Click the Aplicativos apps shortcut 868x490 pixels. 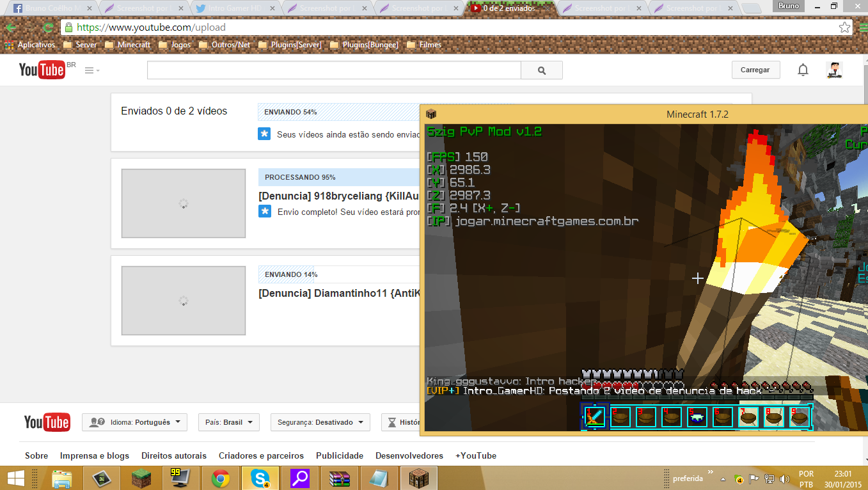point(30,45)
